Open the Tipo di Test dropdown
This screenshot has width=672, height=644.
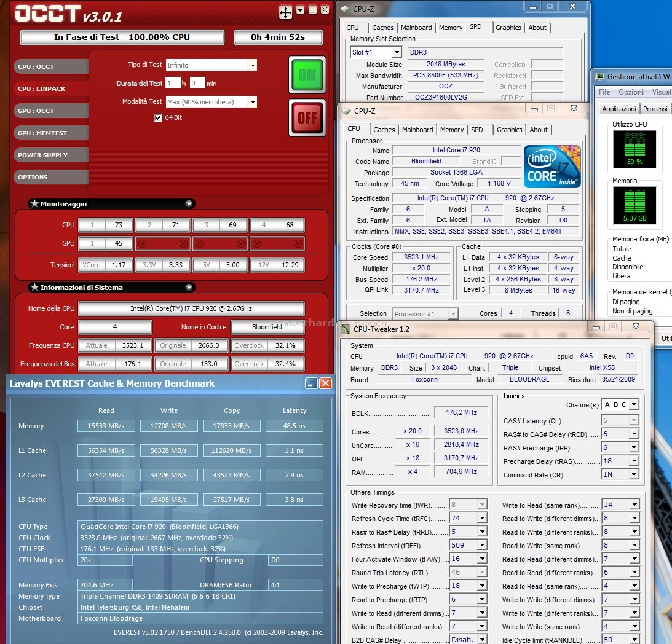[253, 65]
